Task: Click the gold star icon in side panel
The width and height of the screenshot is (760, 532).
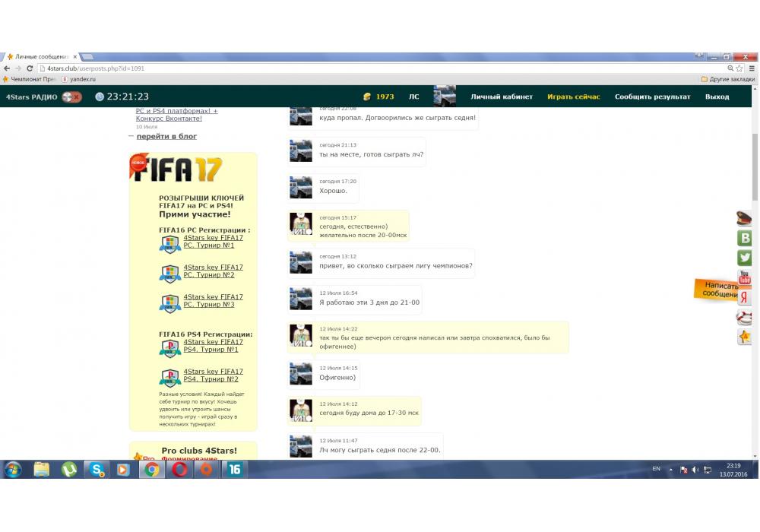Action: (745, 337)
